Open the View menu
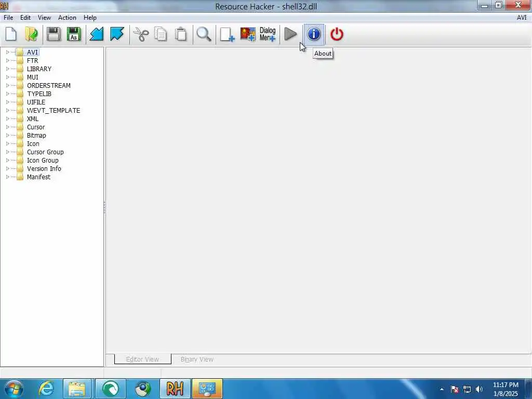 45,18
